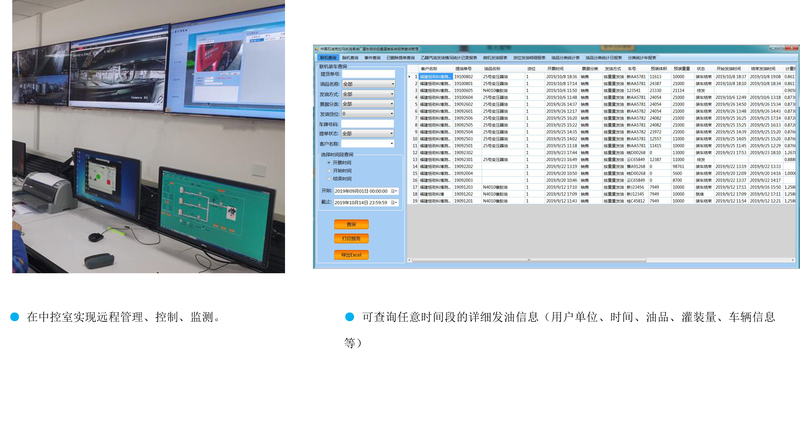
Task: Click the 状态 column header
Action: [x=704, y=68]
